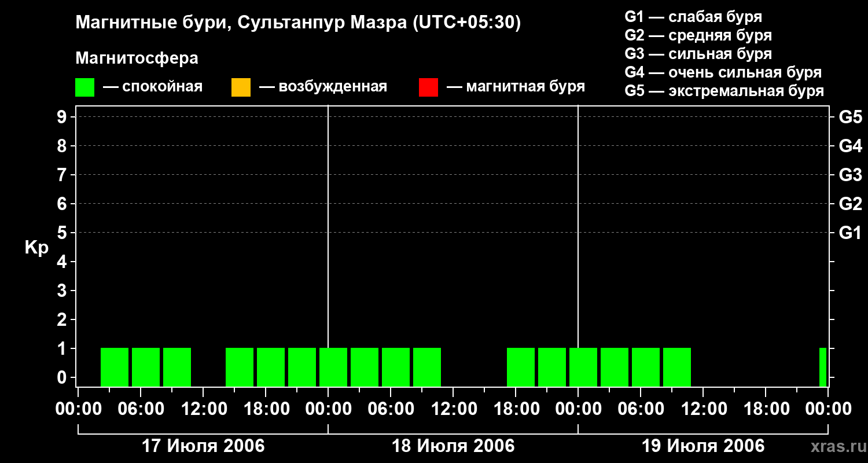Click the orange 'возбужденная' legend swatch

[241, 87]
